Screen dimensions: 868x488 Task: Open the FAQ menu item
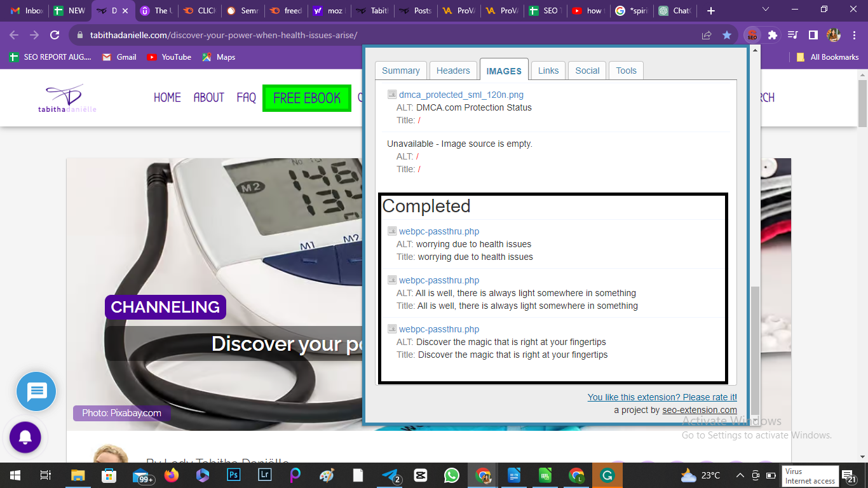click(x=246, y=97)
